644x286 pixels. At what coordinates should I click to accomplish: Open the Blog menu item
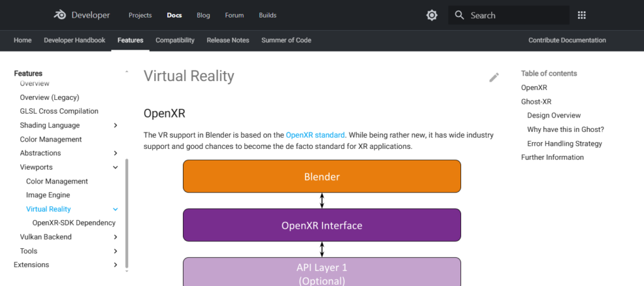tap(203, 15)
